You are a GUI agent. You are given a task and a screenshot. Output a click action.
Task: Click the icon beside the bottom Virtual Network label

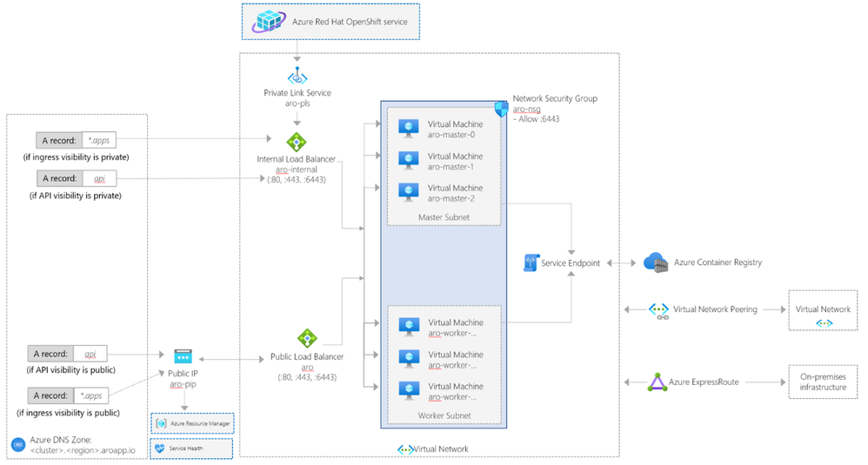[404, 449]
